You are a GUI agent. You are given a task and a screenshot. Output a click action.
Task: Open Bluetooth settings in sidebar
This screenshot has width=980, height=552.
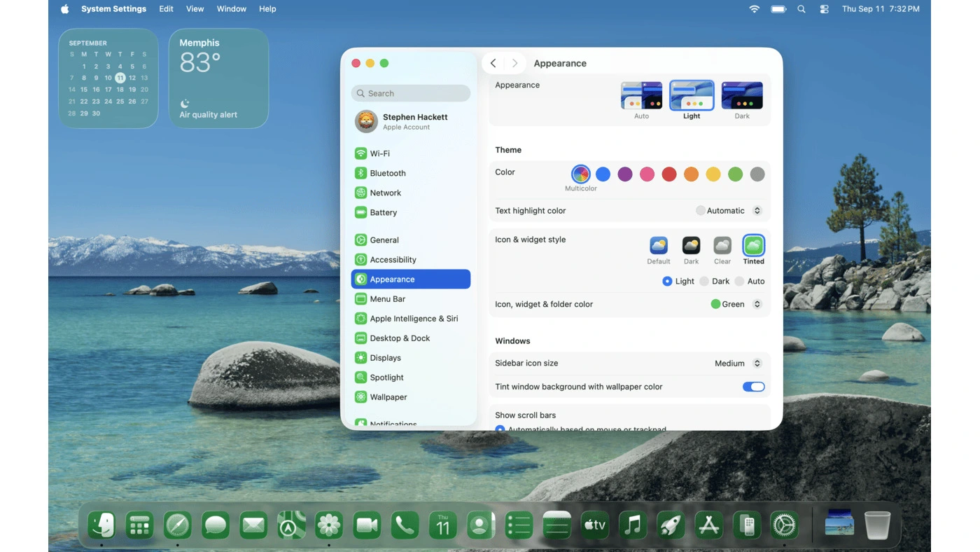click(411, 173)
